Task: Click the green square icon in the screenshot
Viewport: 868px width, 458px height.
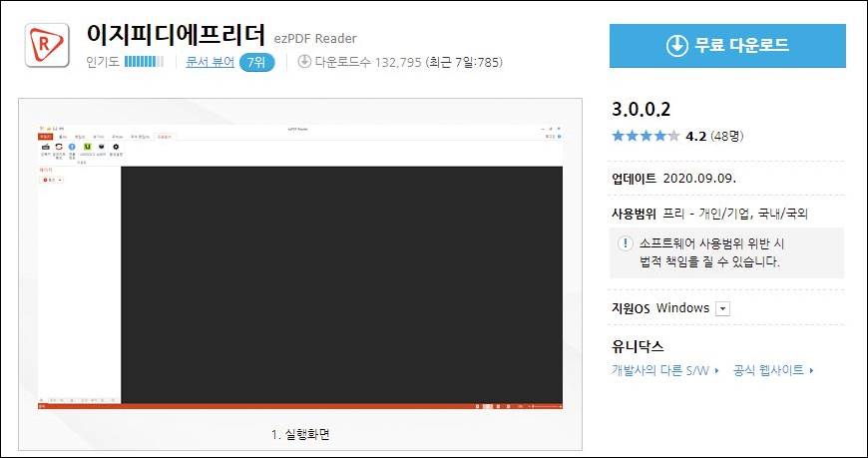Action: pos(87,147)
